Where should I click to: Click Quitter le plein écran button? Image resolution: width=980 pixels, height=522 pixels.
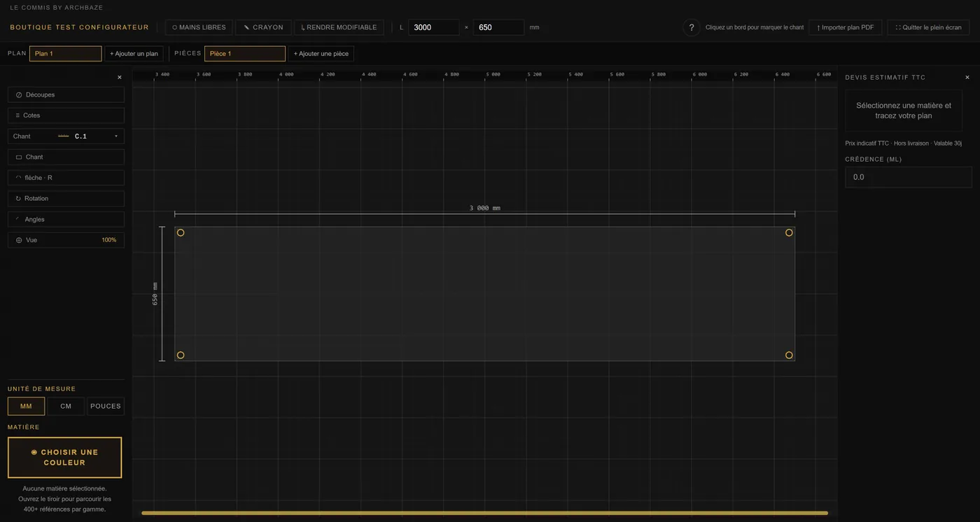[928, 27]
